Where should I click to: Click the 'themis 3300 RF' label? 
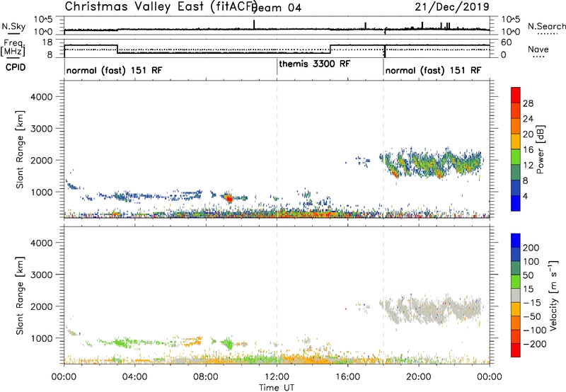(x=314, y=64)
